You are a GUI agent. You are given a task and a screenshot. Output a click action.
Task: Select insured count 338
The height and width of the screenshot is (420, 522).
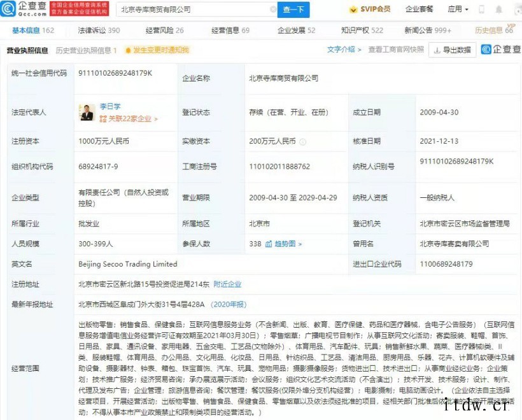pos(255,244)
